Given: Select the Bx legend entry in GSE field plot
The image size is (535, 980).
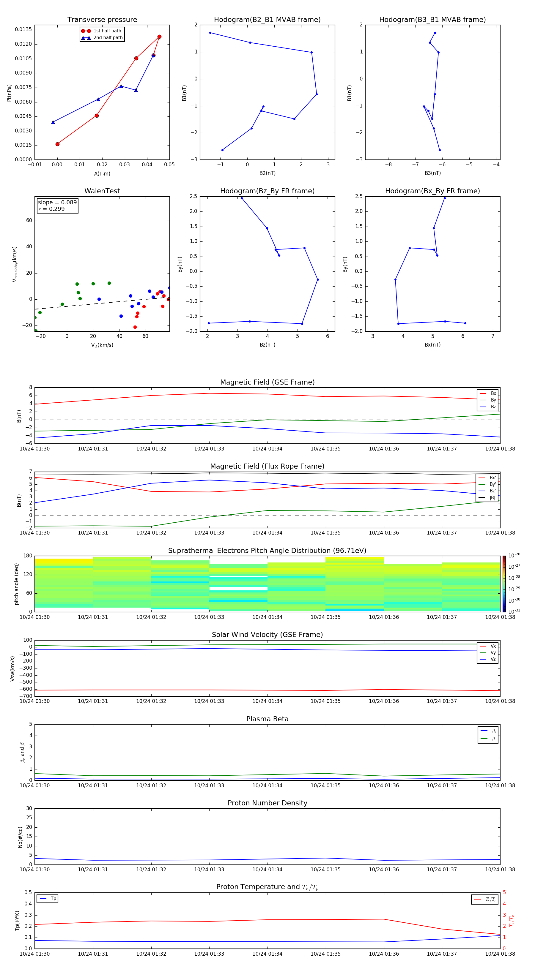Looking at the screenshot, I should click(488, 393).
